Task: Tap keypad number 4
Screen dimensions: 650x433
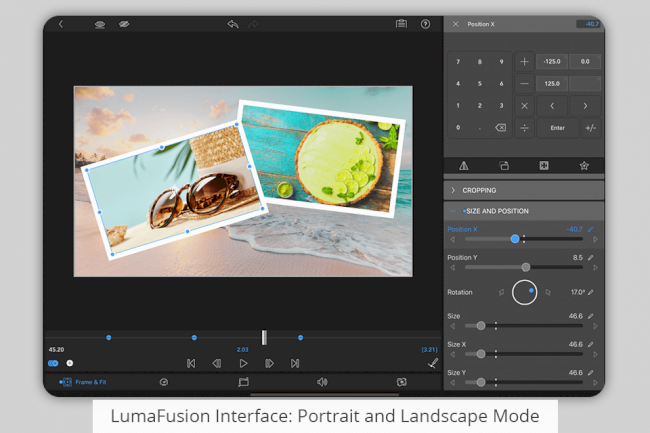Action: tap(458, 84)
